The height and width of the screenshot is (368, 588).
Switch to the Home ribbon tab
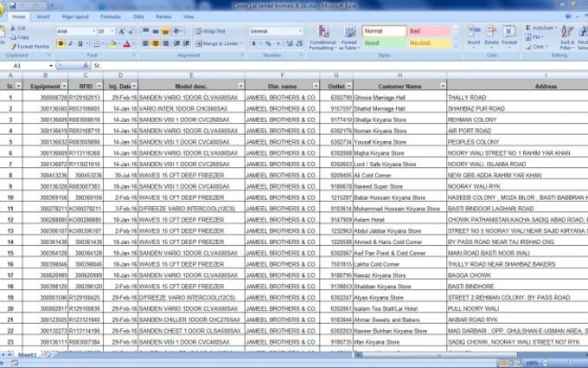pyautogui.click(x=18, y=16)
